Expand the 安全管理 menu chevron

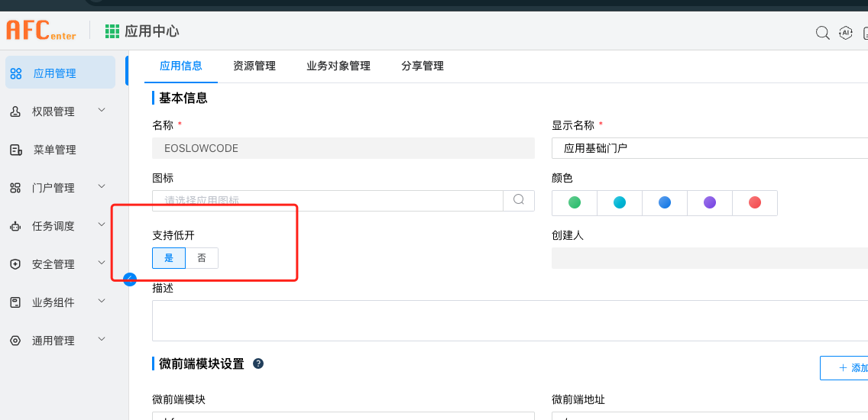(x=102, y=262)
